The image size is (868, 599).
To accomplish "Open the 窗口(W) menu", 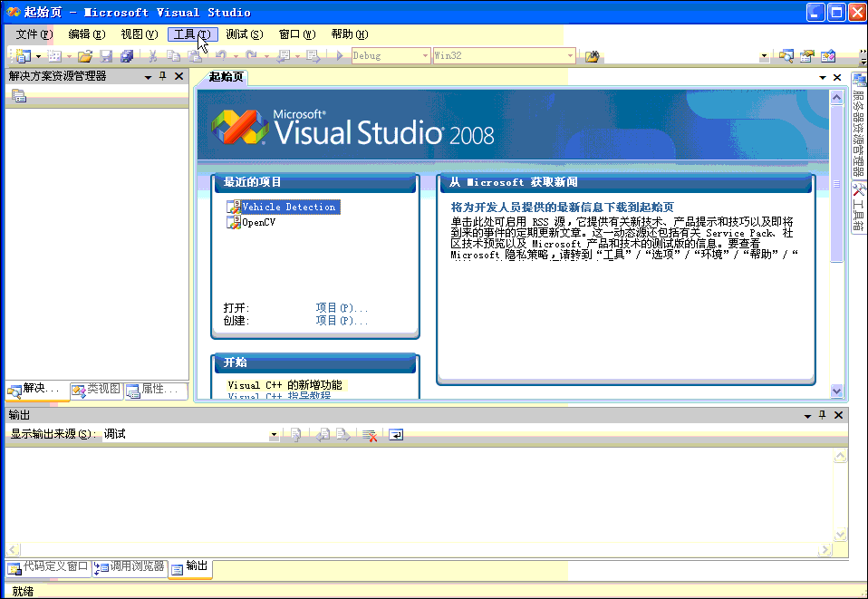I will pyautogui.click(x=297, y=34).
